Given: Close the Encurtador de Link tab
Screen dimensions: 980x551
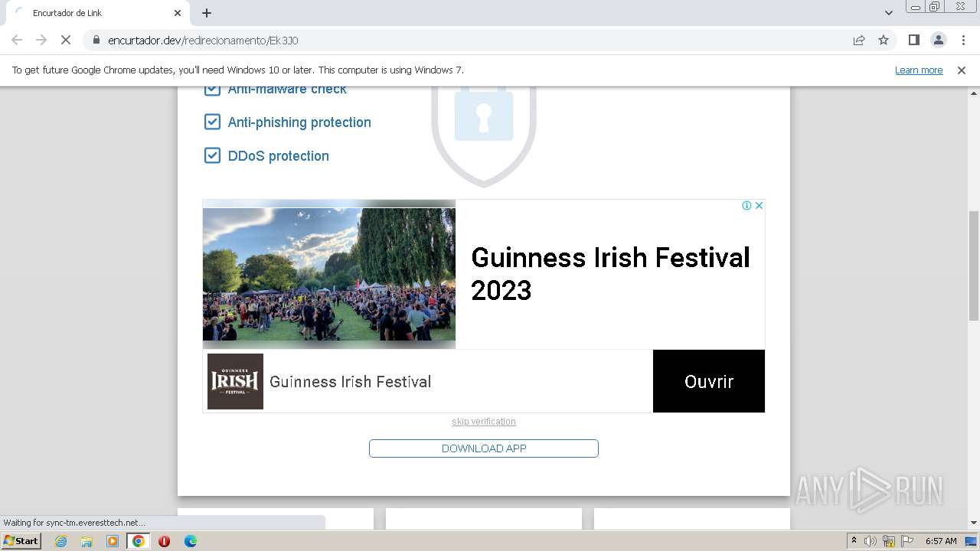Looking at the screenshot, I should 178,13.
